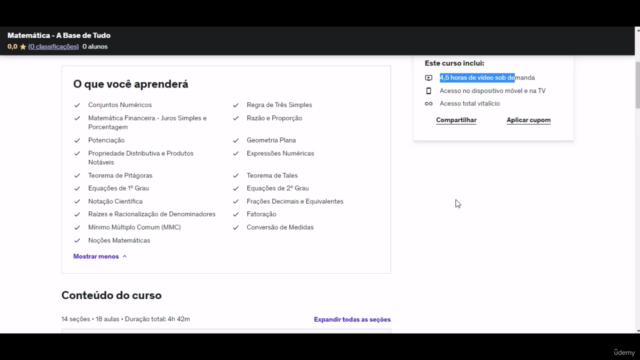Click the checkmark beside Matemática Financeira
The image size is (640, 360).
point(77,118)
